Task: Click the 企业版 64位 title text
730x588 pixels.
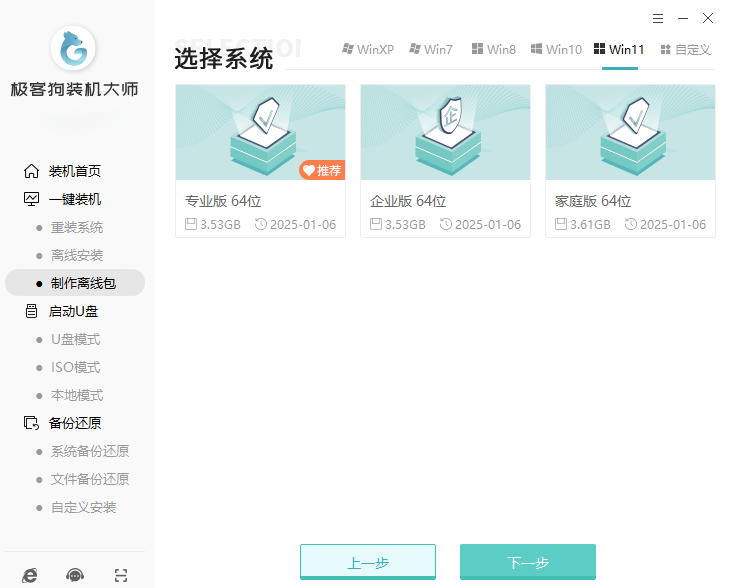Action: [408, 201]
